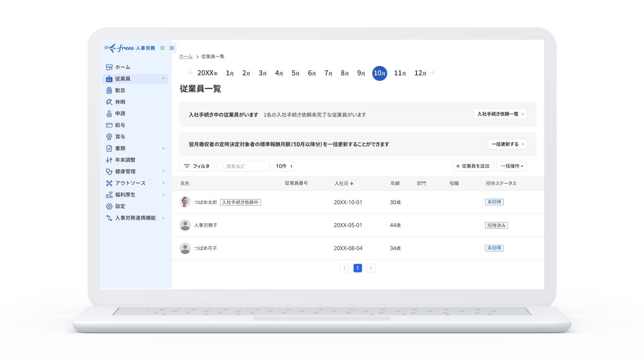Viewport: 644px width, 362px height.
Task: Click the 福利厚生 sidebar icon
Action: (x=109, y=194)
